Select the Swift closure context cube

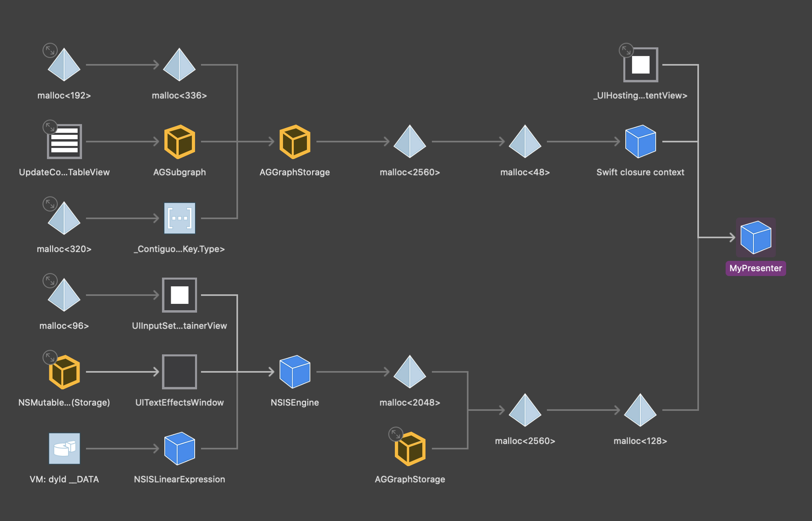(x=640, y=142)
